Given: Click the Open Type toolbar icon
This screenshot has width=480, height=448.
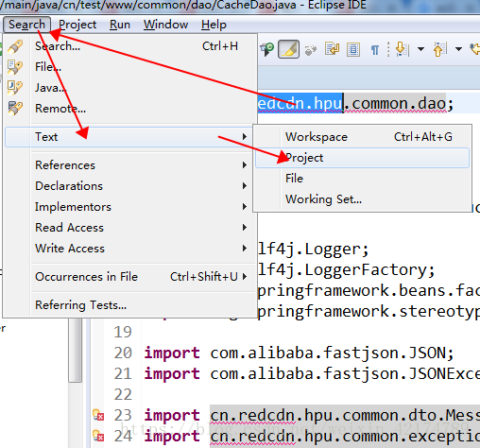Looking at the screenshot, I should tap(267, 49).
